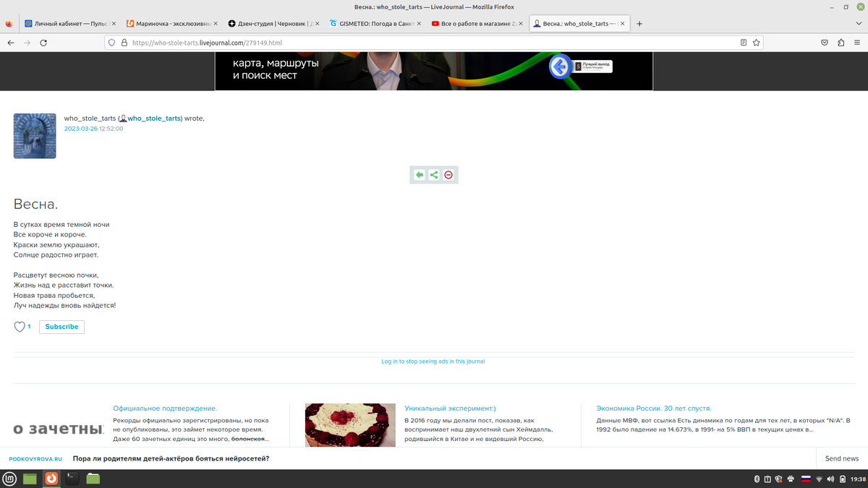The width and height of the screenshot is (868, 488).
Task: Click the red no-entry icon beside share
Action: tap(448, 175)
